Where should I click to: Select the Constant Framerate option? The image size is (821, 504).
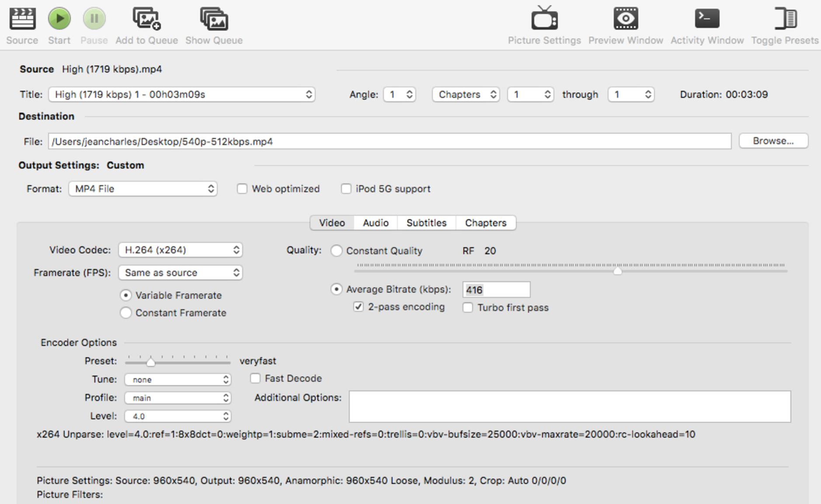pyautogui.click(x=126, y=313)
